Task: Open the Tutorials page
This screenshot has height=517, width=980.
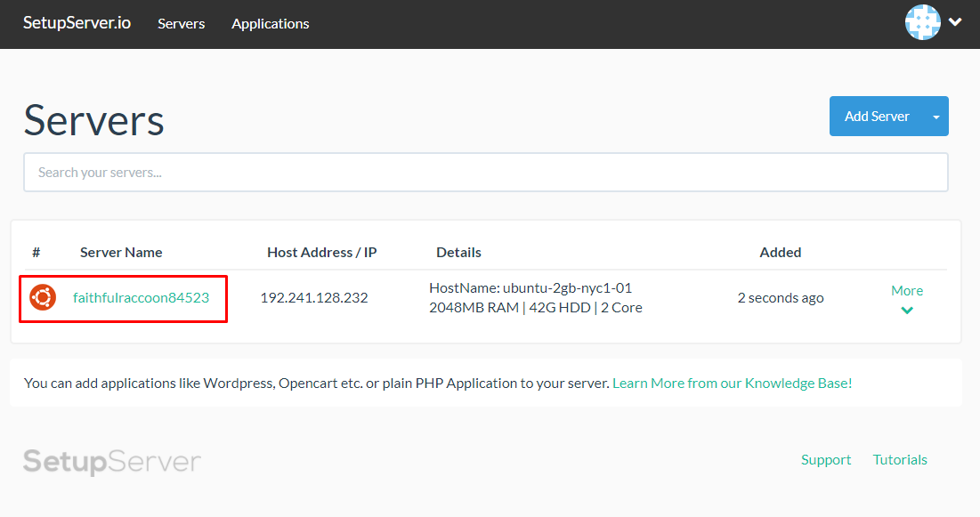Action: pos(899,459)
